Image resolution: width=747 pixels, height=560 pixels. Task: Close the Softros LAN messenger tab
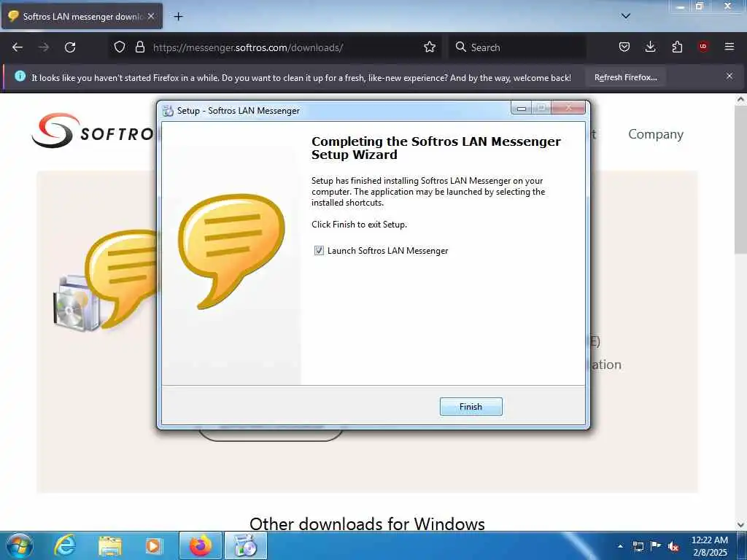pyautogui.click(x=151, y=16)
